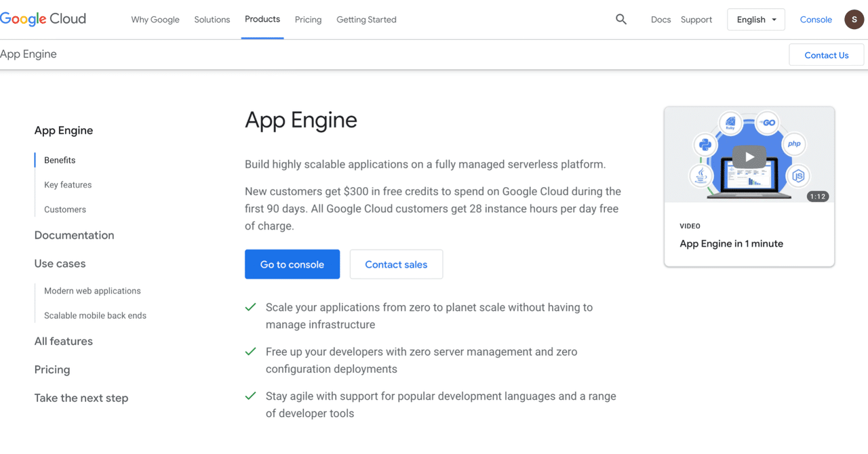868x454 pixels.
Task: Click the Contact sales button
Action: (x=396, y=264)
